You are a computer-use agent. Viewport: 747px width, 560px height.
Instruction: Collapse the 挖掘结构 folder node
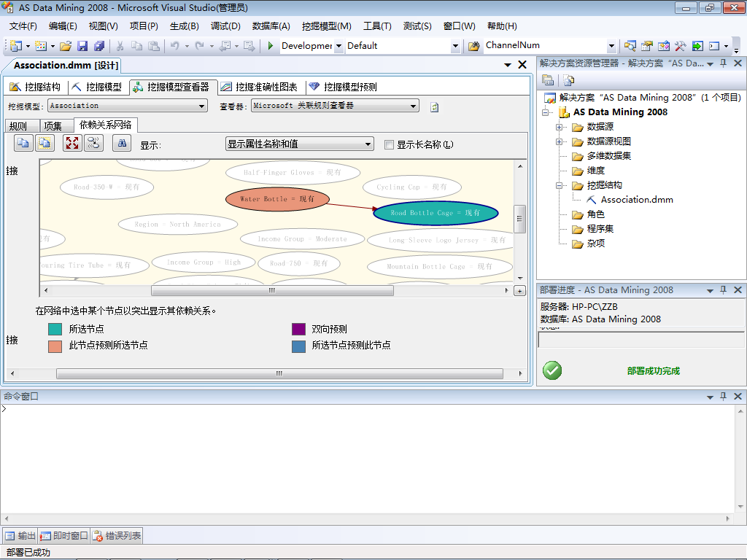point(560,186)
